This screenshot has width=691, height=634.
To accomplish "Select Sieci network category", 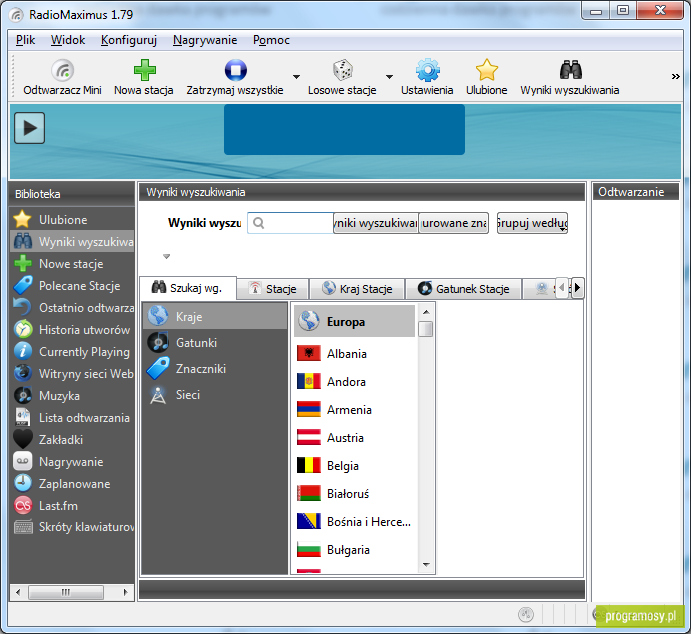I will tap(215, 394).
